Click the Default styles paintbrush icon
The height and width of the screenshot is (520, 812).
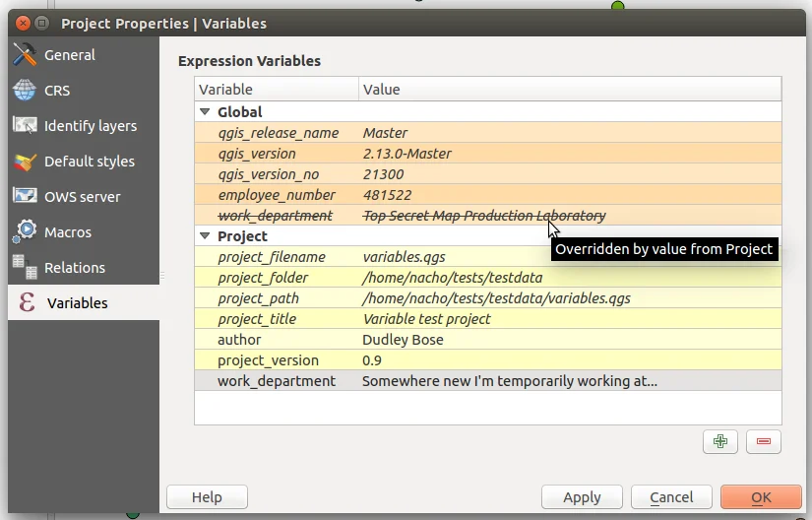(25, 162)
